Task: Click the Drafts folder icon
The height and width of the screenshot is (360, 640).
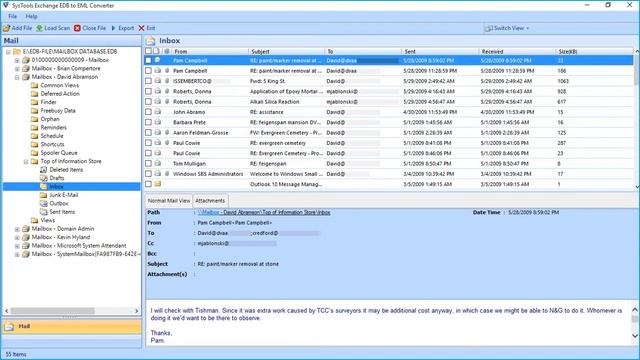Action: click(x=43, y=178)
